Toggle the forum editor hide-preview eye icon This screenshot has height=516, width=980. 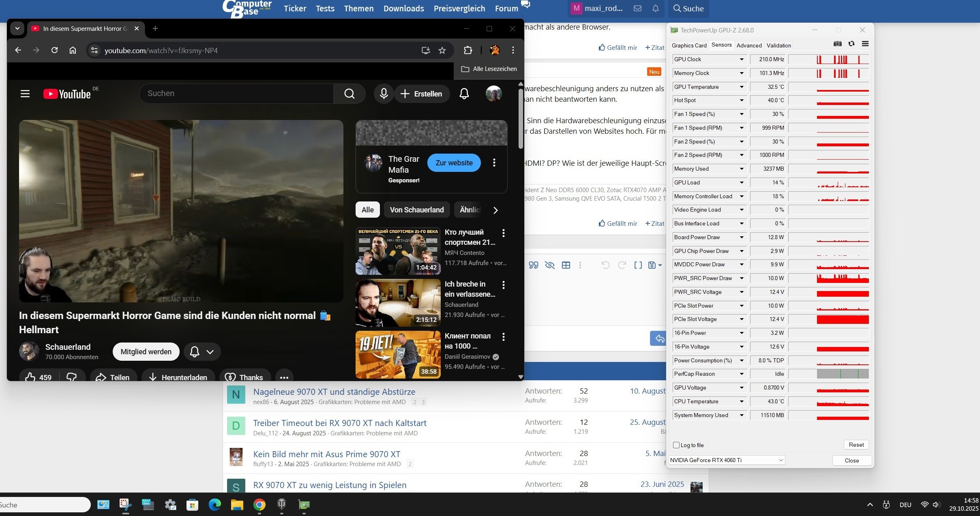tap(549, 265)
